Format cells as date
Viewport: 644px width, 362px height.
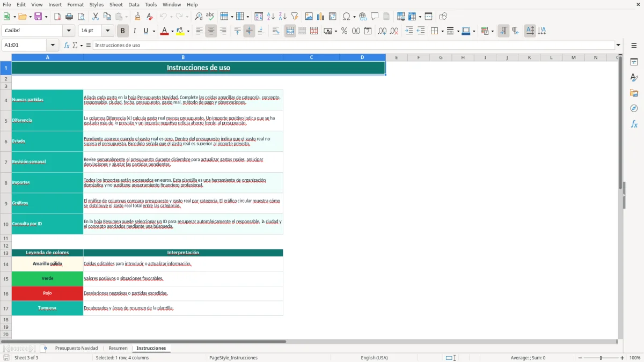click(x=368, y=31)
